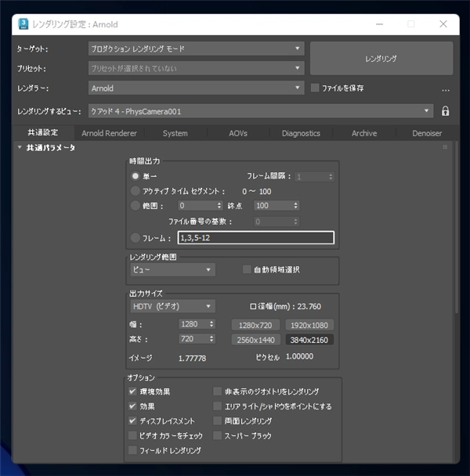Screen dimensions: 470x476
Task: Click the ピクセル aspect value 1.00000
Action: pos(299,356)
